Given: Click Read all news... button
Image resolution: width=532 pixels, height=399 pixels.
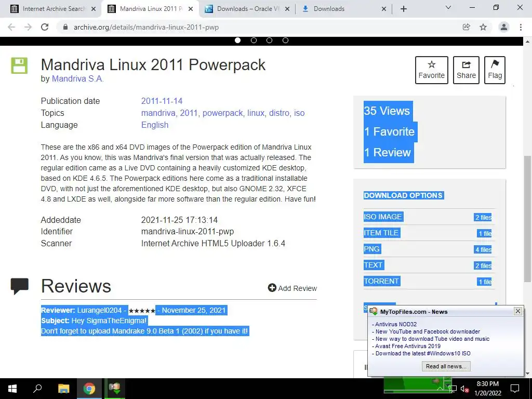Looking at the screenshot, I should 446,366.
